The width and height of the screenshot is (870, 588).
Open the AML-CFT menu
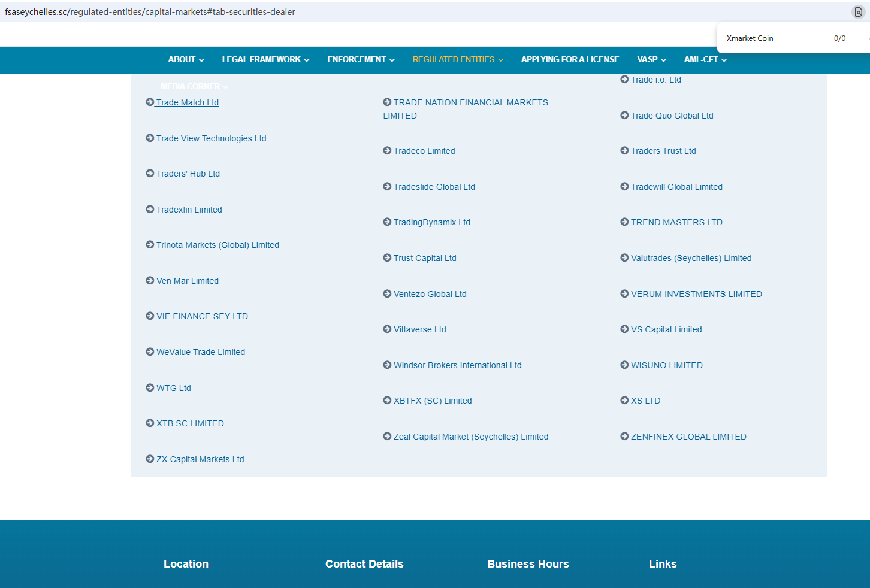click(x=705, y=60)
